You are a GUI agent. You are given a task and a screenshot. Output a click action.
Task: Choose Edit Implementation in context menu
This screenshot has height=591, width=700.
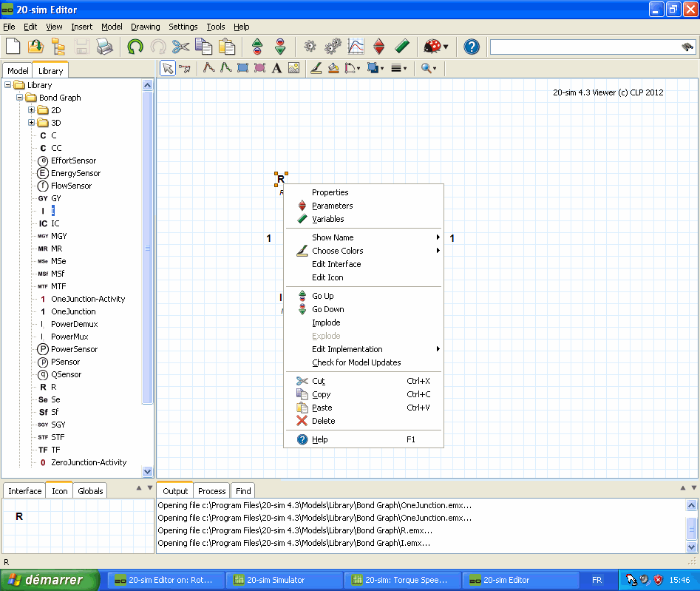point(364,349)
